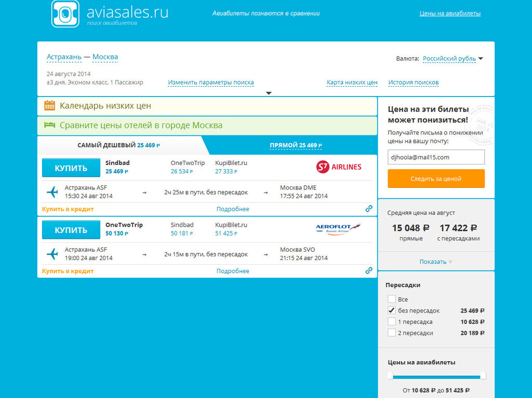Copy link icon for S7 Airlines flight
This screenshot has height=398, width=532.
[369, 209]
